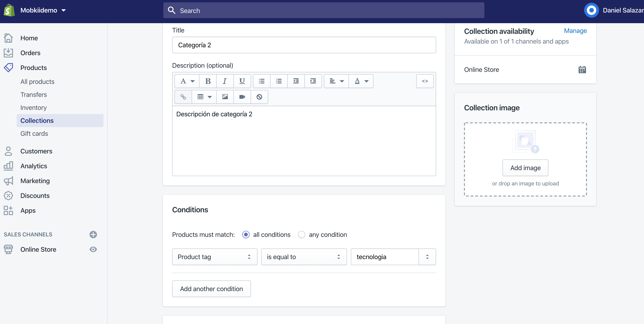Insert an image into description

tap(225, 97)
